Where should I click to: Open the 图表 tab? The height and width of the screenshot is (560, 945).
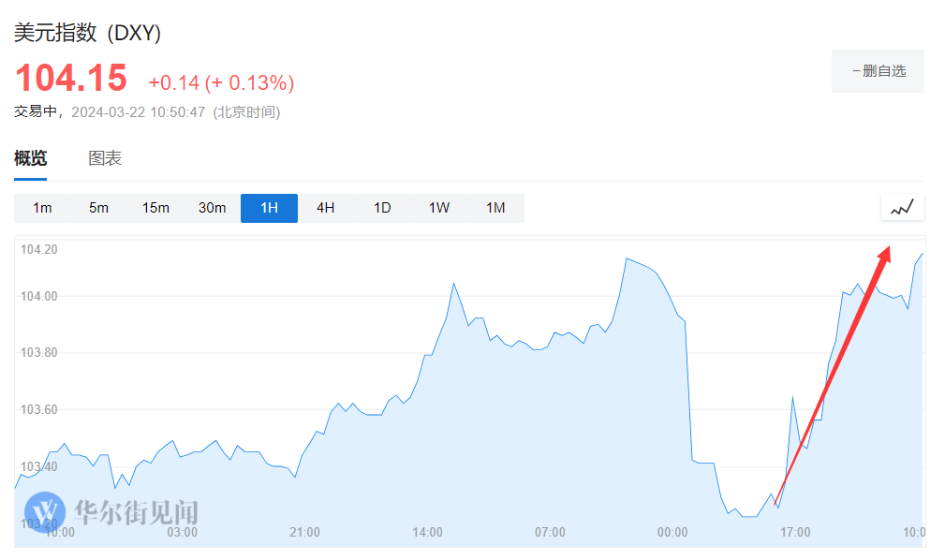[105, 158]
